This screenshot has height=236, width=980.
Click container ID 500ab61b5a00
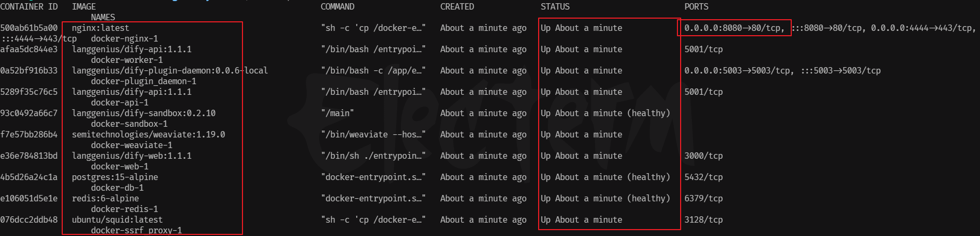click(x=29, y=28)
